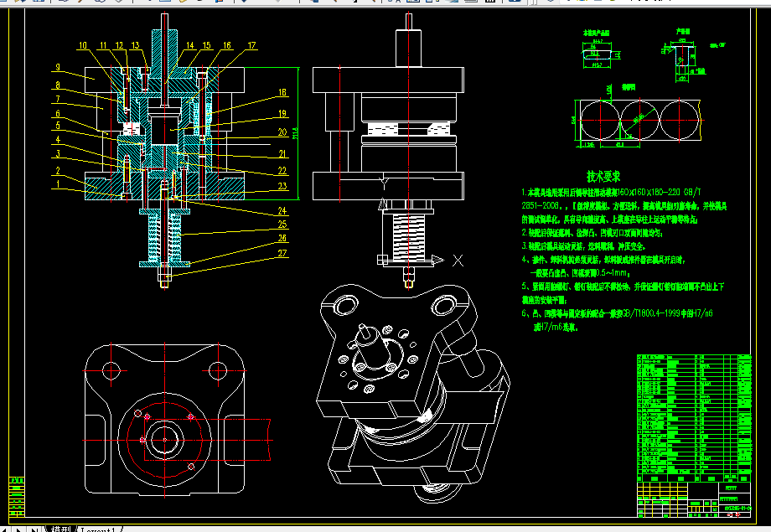Screen dimensions: 771x532
Task: Click the X view-direction label
Action: [458, 261]
